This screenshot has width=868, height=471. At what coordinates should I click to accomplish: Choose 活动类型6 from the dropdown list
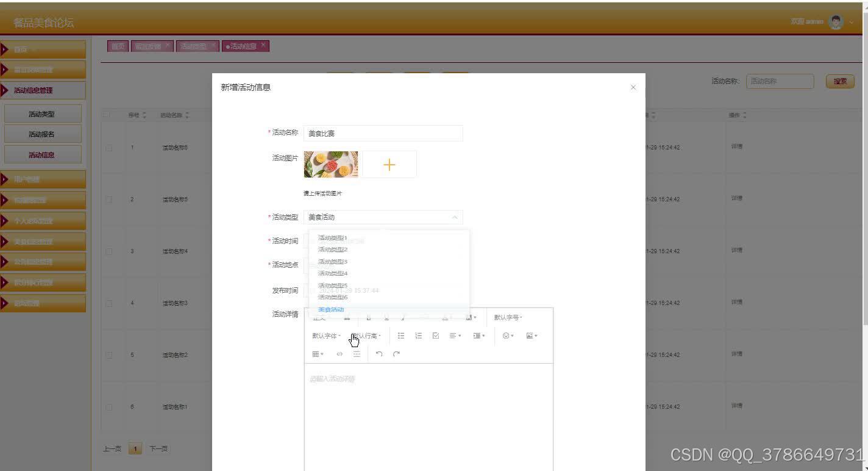pos(389,297)
